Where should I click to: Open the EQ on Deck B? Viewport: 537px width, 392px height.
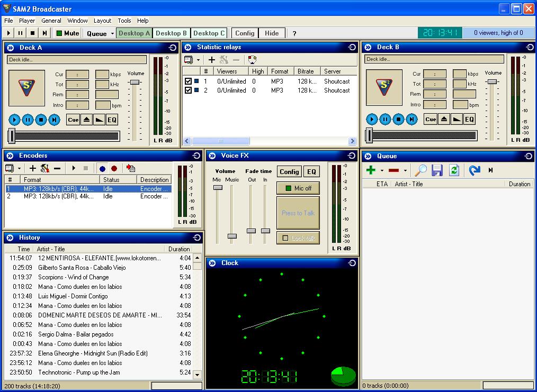click(x=469, y=120)
